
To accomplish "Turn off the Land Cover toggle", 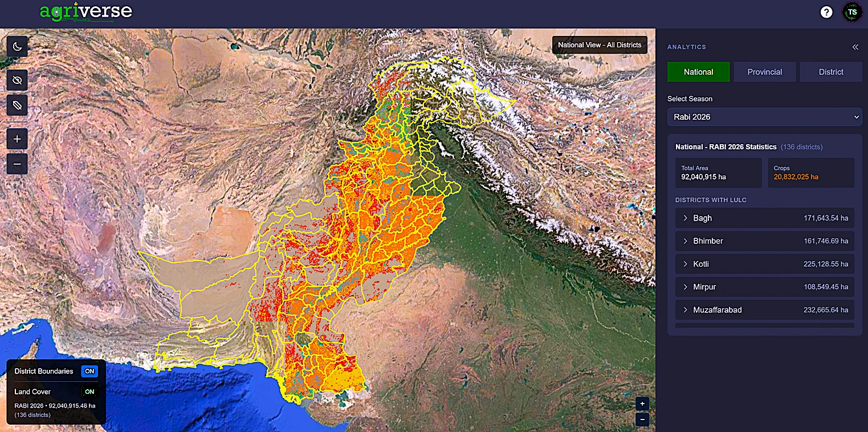I will (89, 392).
